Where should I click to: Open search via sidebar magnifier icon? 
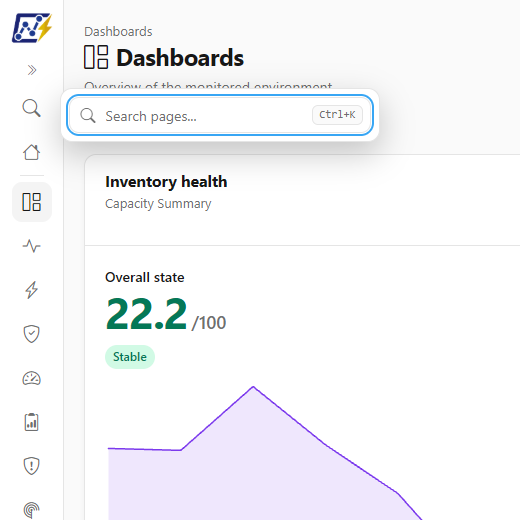32,108
